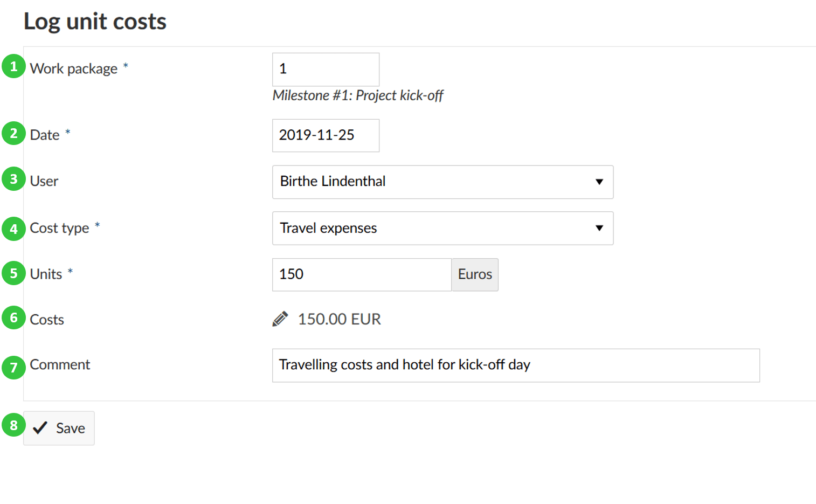Click the green circle numbered 8
The height and width of the screenshot is (504, 816).
13,425
